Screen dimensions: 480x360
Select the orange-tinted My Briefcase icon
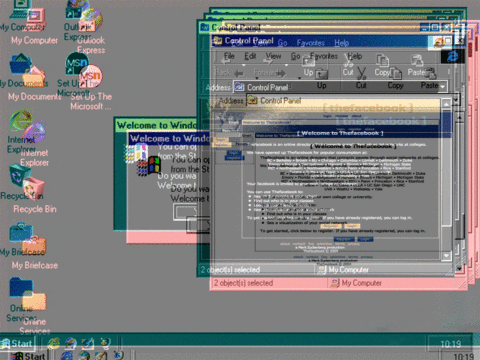click(x=35, y=245)
